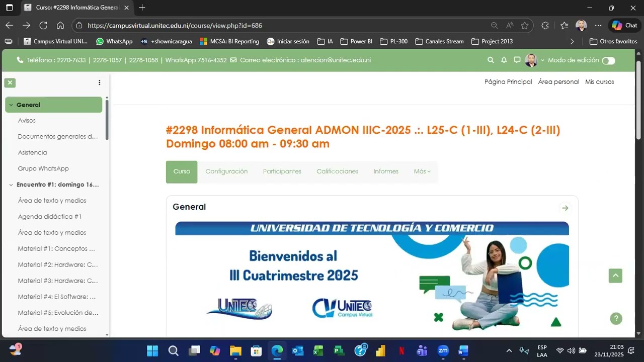Open Agenda didáctica #1 item
The width and height of the screenshot is (644, 362).
pyautogui.click(x=49, y=217)
